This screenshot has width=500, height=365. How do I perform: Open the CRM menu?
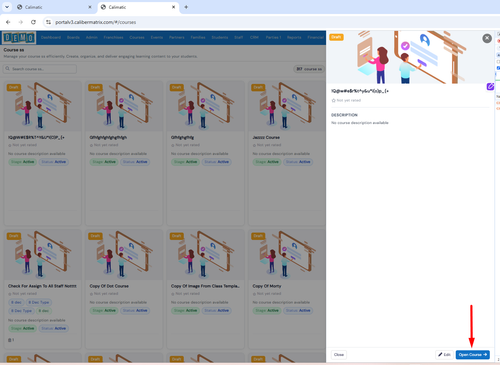[254, 37]
